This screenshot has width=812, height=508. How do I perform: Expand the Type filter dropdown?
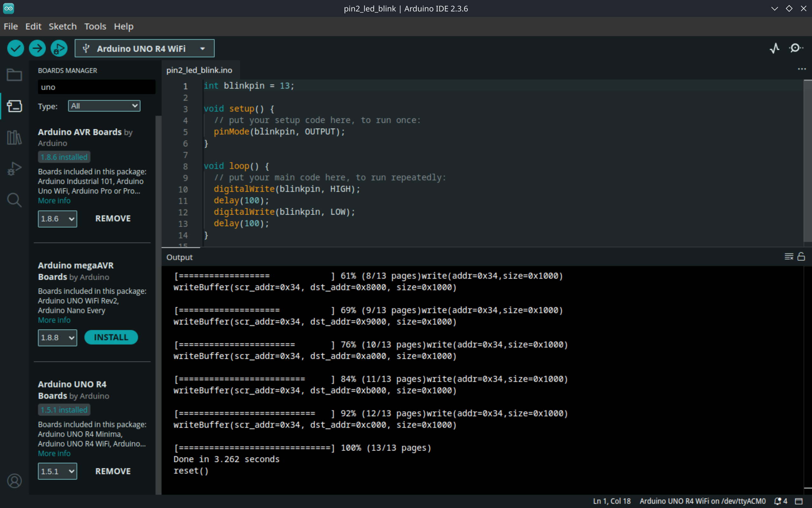click(x=104, y=106)
